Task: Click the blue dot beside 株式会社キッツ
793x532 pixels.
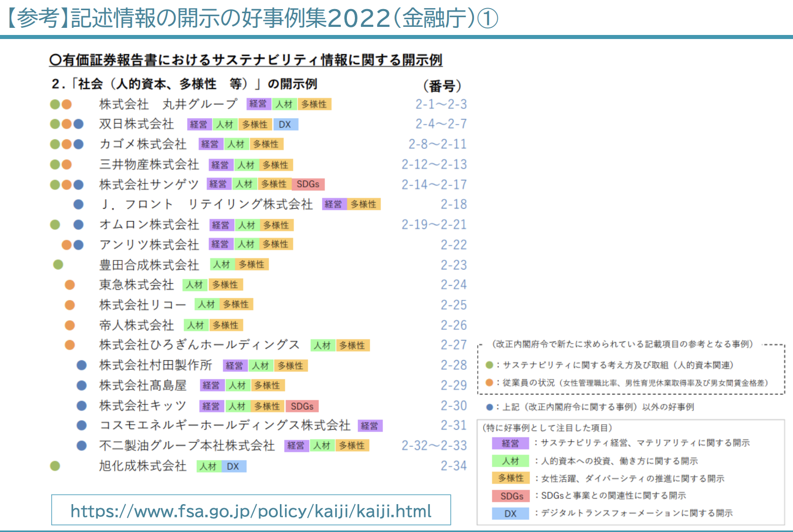Action: point(82,405)
